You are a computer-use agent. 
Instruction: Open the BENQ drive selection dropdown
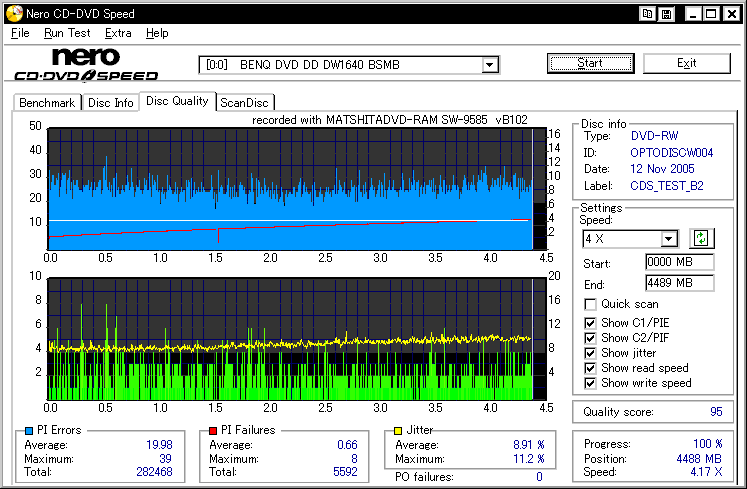[x=490, y=65]
